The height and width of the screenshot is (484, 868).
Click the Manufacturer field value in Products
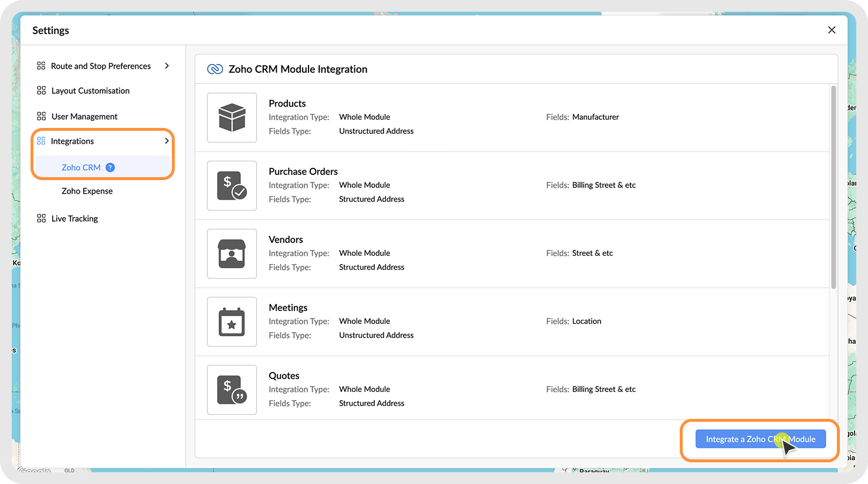coord(595,117)
